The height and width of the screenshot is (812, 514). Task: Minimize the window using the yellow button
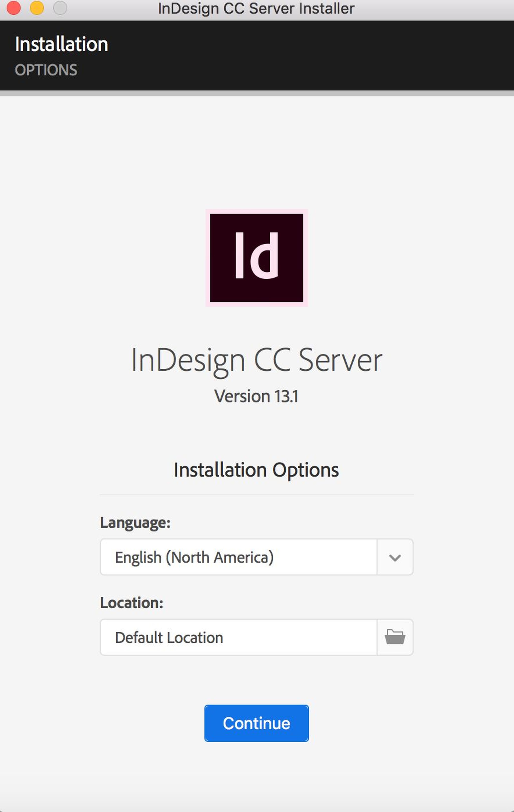click(37, 8)
